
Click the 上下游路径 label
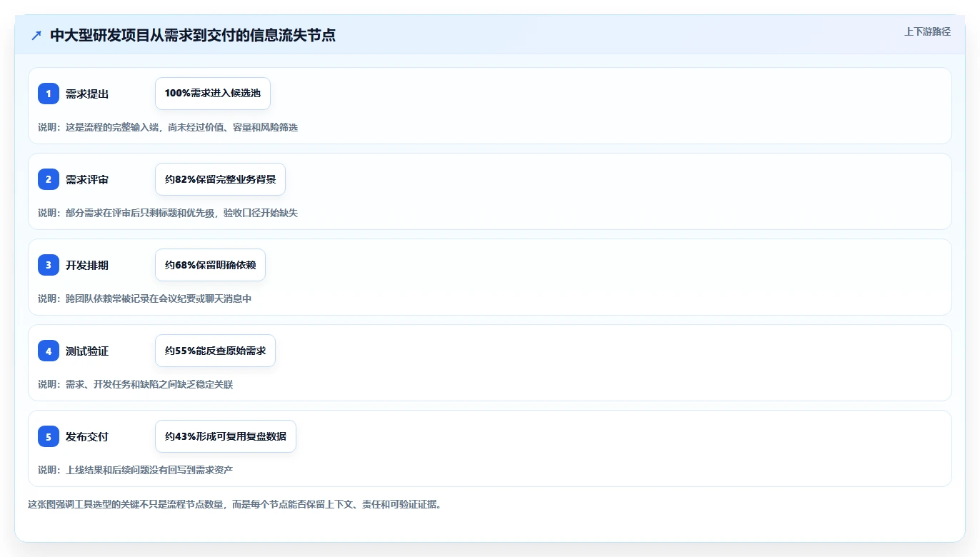tap(927, 31)
